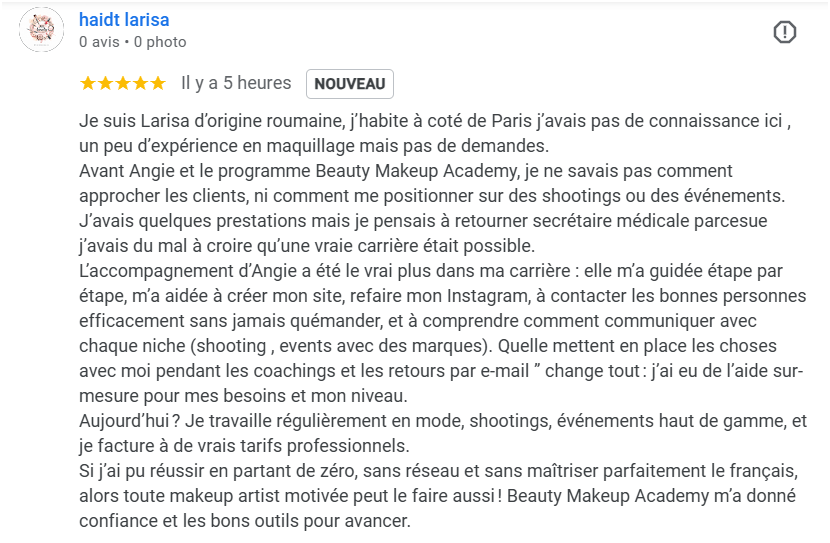Click the NOUVEAU badge
The width and height of the screenshot is (830, 543).
click(349, 84)
